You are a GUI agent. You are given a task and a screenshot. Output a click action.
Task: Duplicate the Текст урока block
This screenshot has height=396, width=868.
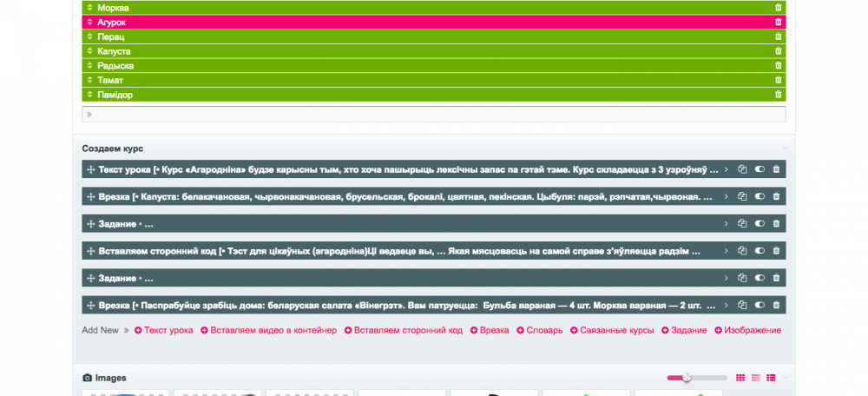pyautogui.click(x=742, y=170)
